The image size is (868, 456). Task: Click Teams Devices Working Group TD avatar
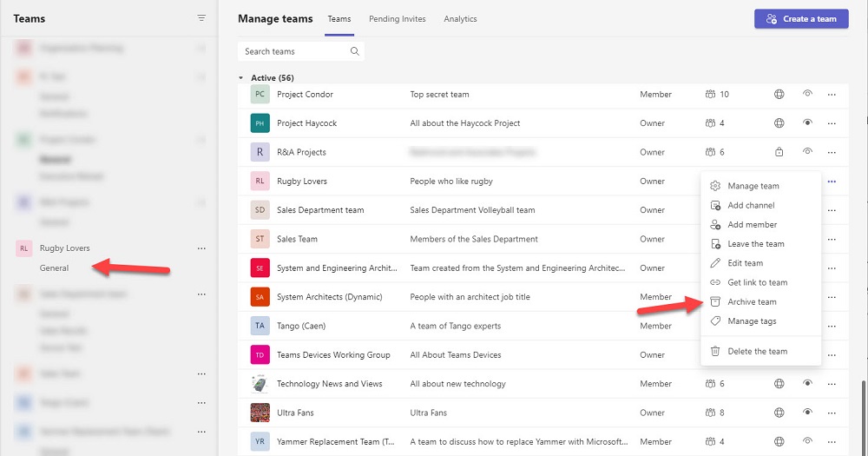click(260, 354)
